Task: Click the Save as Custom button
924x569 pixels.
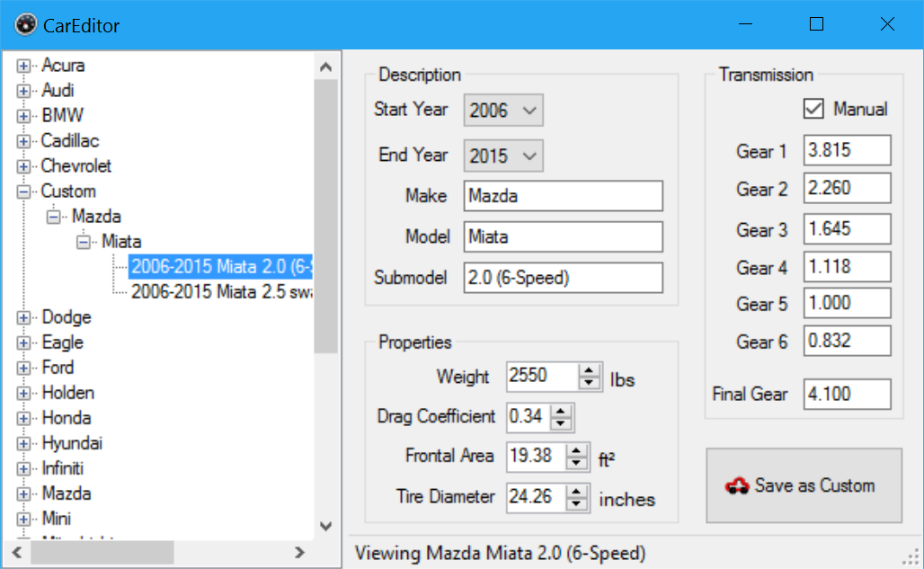Action: [x=804, y=485]
